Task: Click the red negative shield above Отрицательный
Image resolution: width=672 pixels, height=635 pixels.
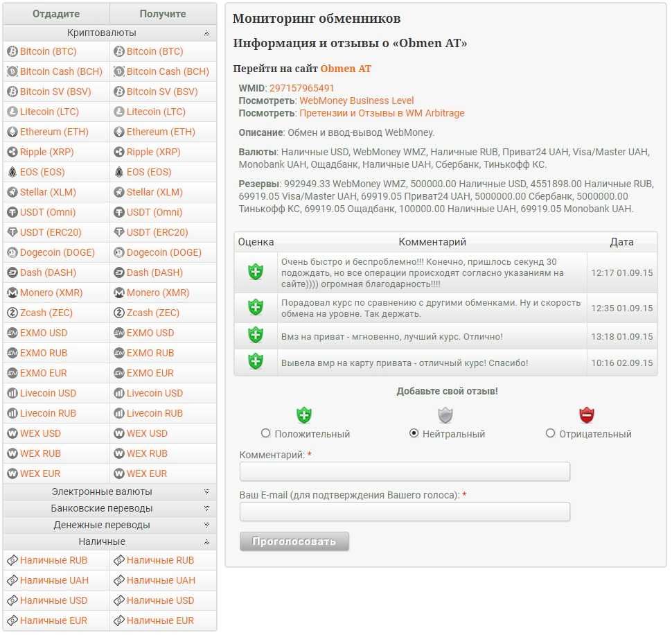Action: pyautogui.click(x=587, y=415)
